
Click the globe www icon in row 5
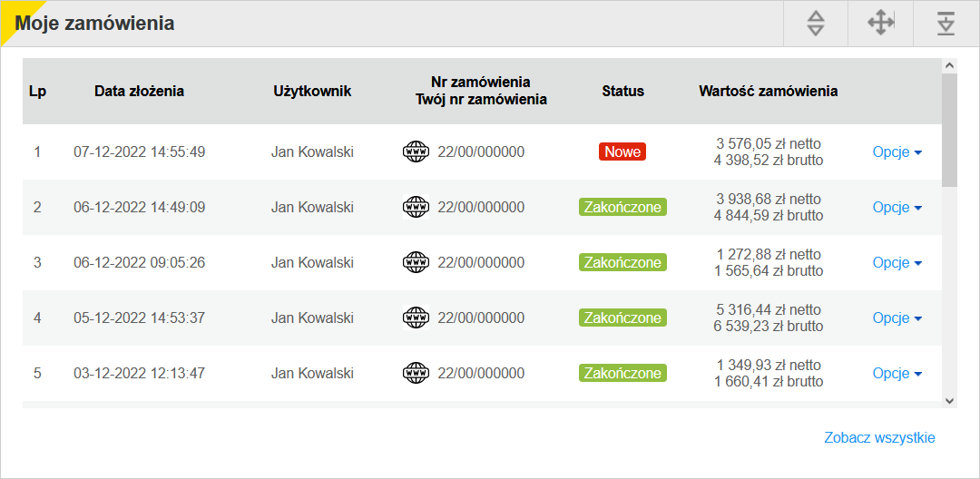point(416,374)
